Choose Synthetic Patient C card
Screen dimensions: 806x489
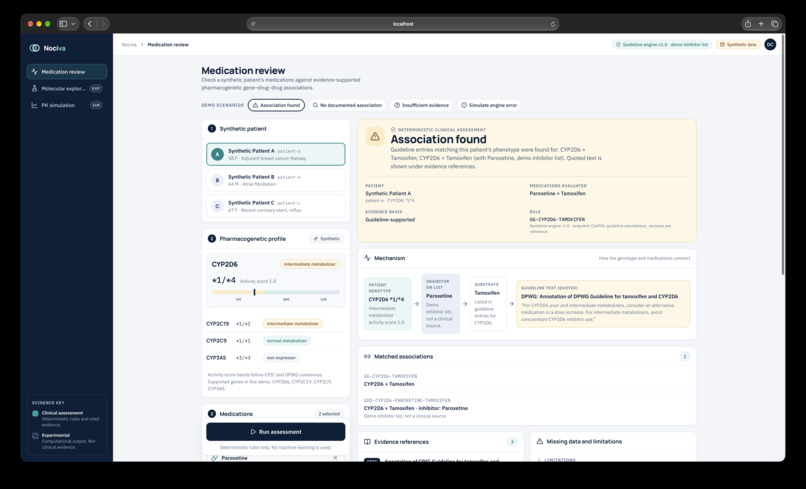(x=276, y=206)
